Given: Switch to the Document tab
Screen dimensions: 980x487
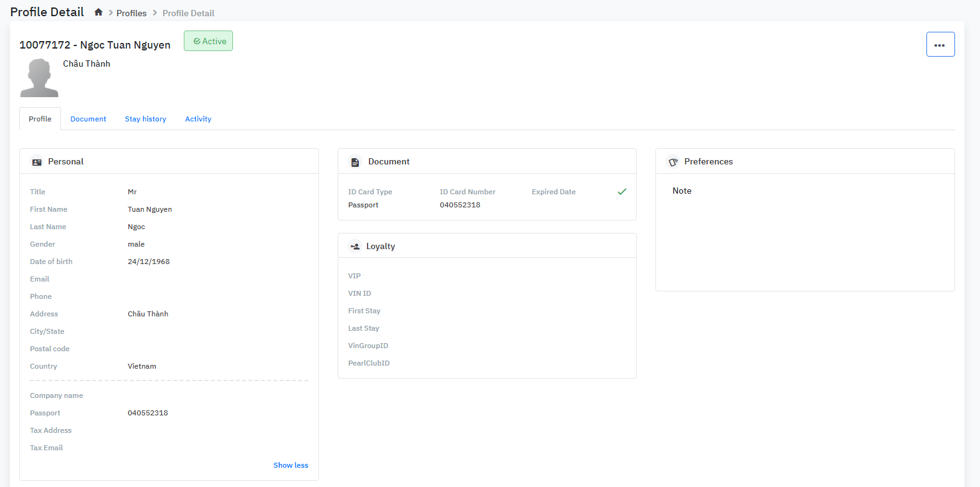Looking at the screenshot, I should [88, 119].
